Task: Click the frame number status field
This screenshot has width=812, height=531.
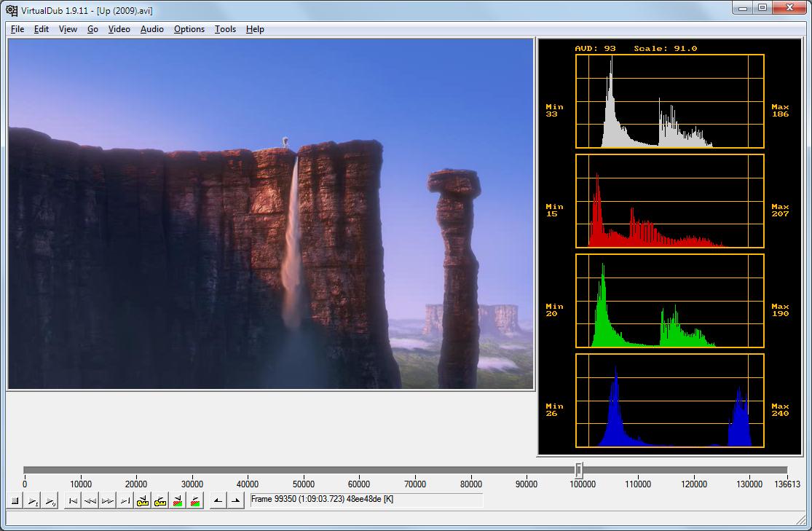Action: (366, 500)
